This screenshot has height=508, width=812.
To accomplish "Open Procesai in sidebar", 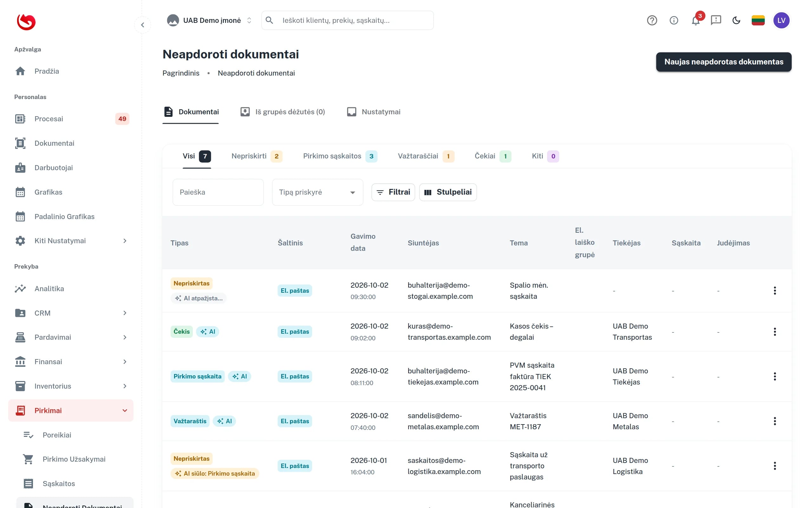I will pos(71,119).
